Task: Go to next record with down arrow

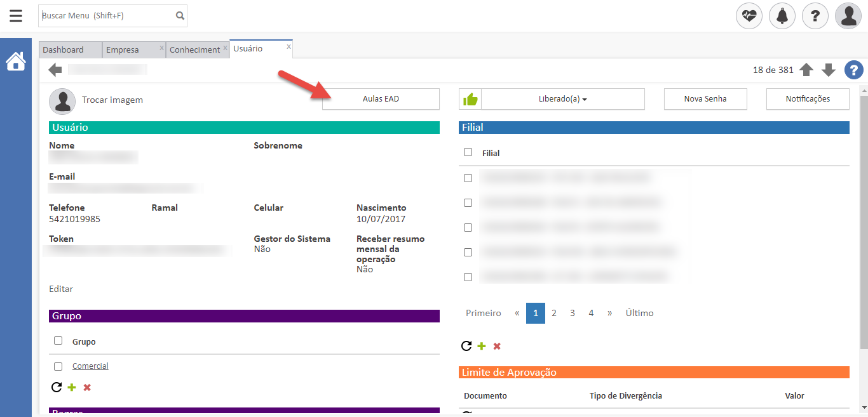Action: pos(828,70)
